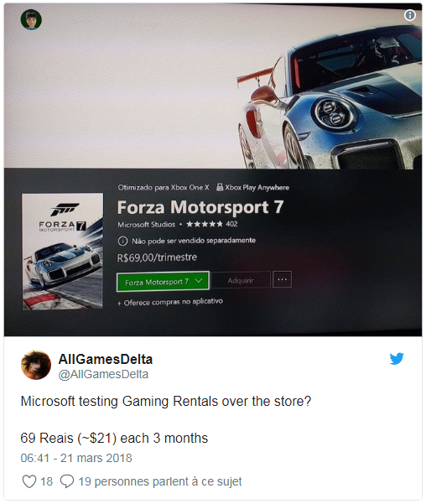Image resolution: width=426 pixels, height=504 pixels.
Task: Open the @AllGamesDelta handle link
Action: click(103, 375)
